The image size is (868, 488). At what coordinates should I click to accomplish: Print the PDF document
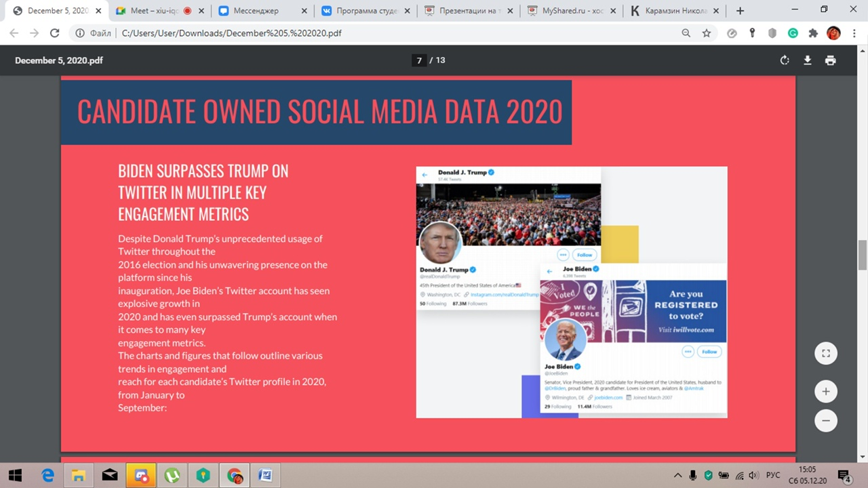[831, 60]
